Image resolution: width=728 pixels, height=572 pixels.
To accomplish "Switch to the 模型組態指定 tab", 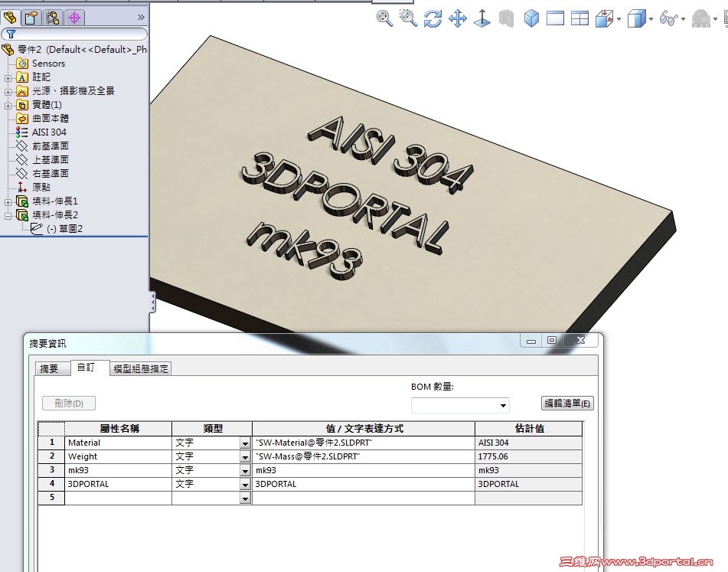I will pos(141,368).
